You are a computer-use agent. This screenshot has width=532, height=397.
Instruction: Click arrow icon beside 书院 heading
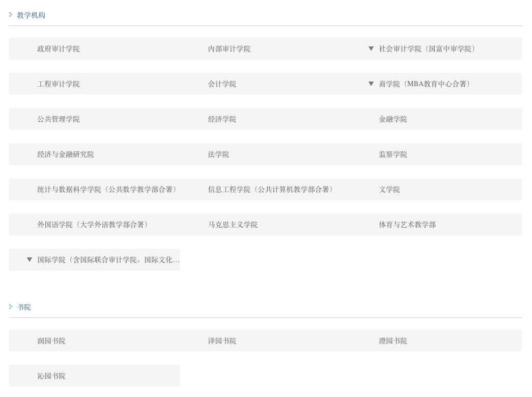pyautogui.click(x=11, y=307)
